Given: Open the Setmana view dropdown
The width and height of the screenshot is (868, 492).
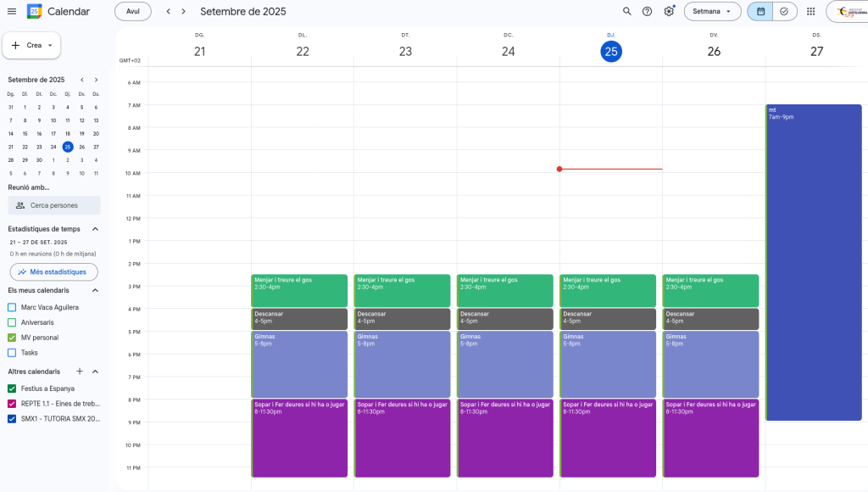Looking at the screenshot, I should point(712,11).
